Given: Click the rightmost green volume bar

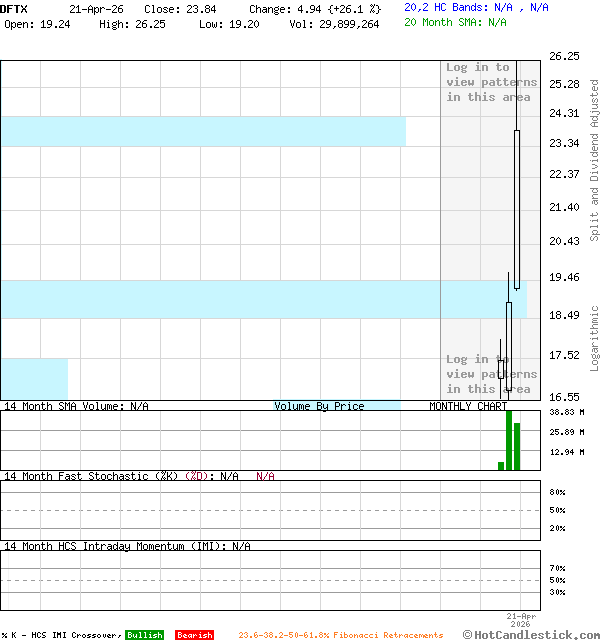Looking at the screenshot, I should tap(517, 446).
